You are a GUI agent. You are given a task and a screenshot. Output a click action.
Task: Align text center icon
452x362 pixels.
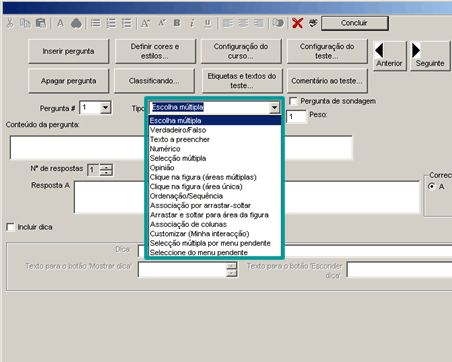(x=243, y=23)
